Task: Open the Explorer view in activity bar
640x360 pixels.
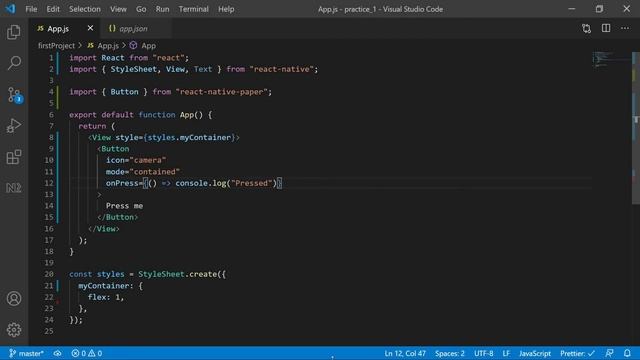Action: point(14,32)
